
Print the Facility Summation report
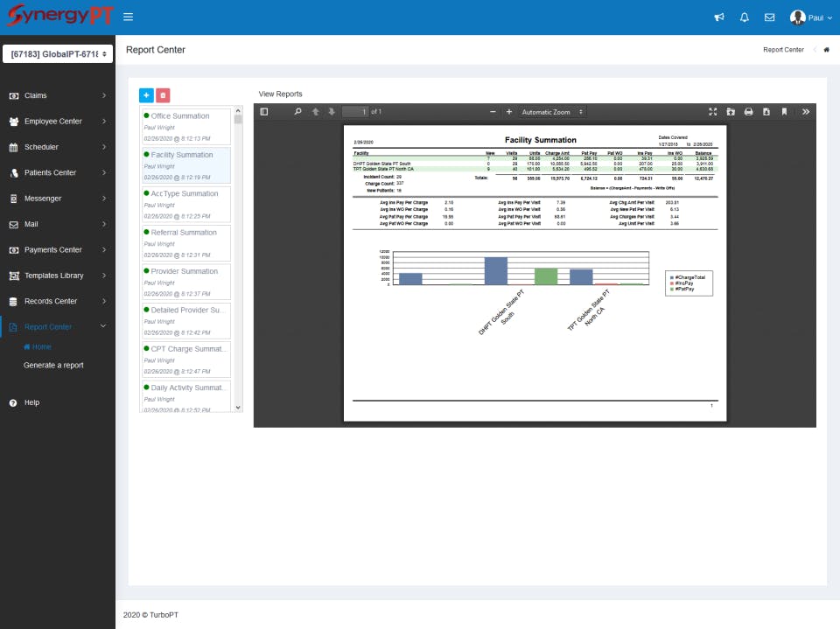click(748, 112)
